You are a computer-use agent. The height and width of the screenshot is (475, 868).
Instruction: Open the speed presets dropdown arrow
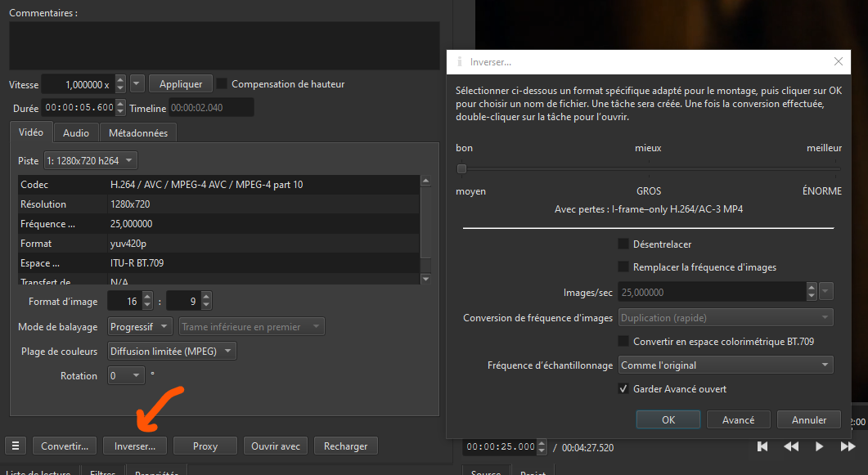tap(137, 83)
